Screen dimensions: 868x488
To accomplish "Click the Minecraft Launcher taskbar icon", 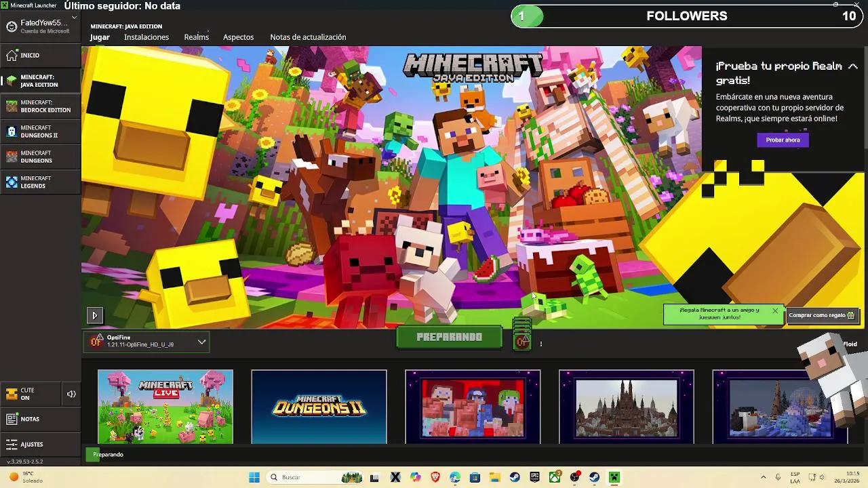I will click(614, 478).
